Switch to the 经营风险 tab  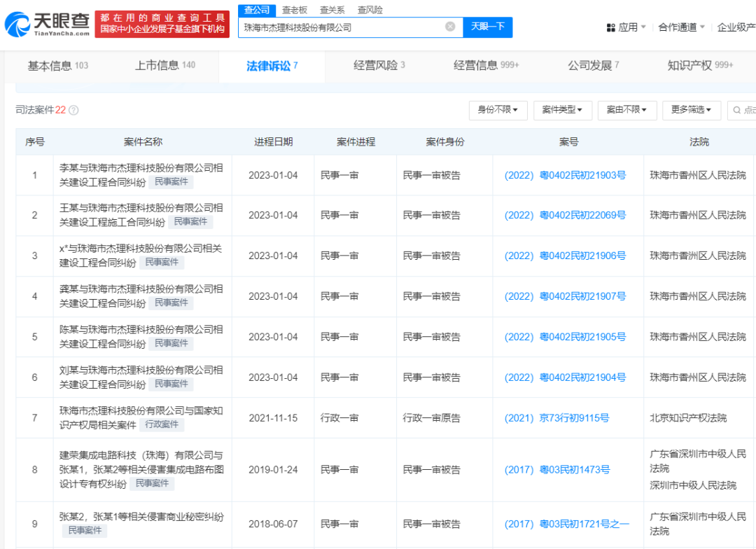[376, 67]
